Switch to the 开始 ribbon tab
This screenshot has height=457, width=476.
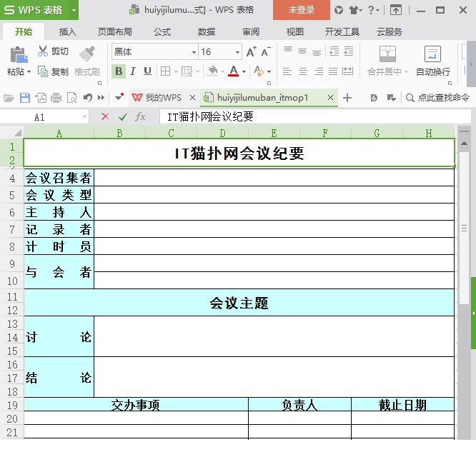pyautogui.click(x=24, y=31)
